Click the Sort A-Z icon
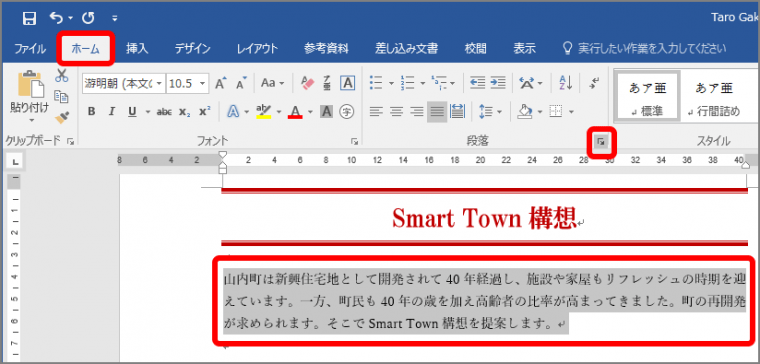 [566, 83]
